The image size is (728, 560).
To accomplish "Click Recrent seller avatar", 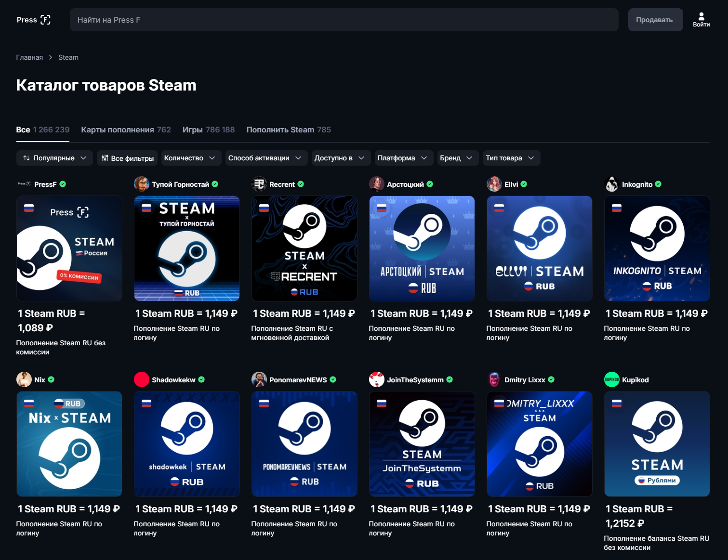I will (x=259, y=184).
